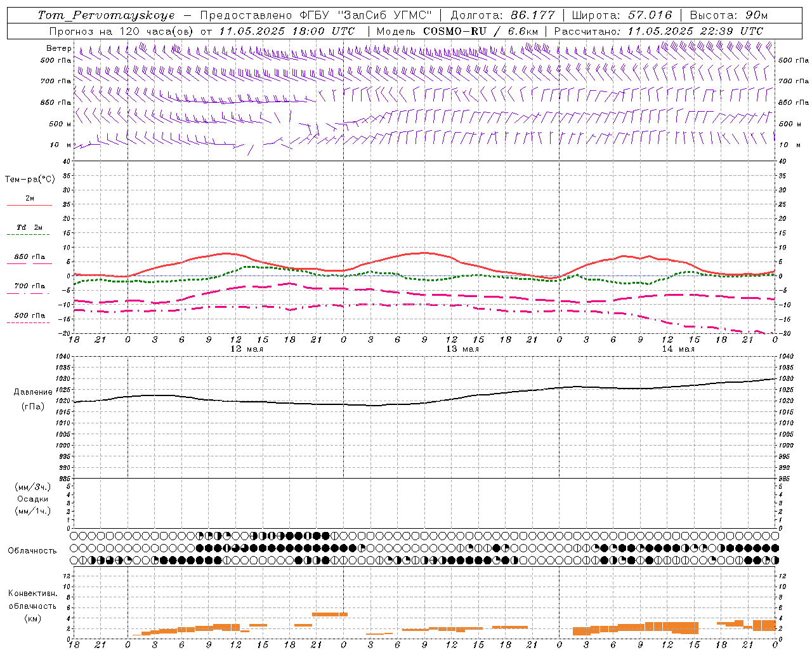
Task: Click the Осадки precipitation label
Action: 32,499
